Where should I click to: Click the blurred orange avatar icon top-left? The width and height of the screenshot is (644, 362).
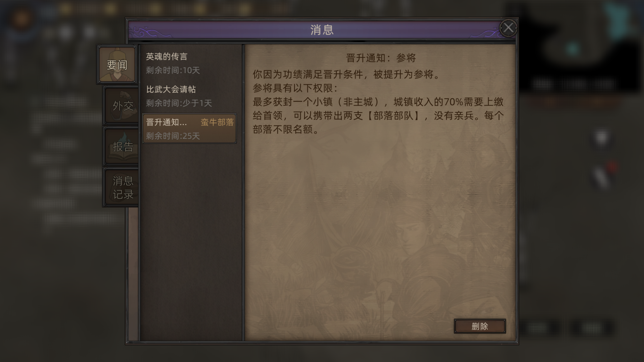click(22, 19)
